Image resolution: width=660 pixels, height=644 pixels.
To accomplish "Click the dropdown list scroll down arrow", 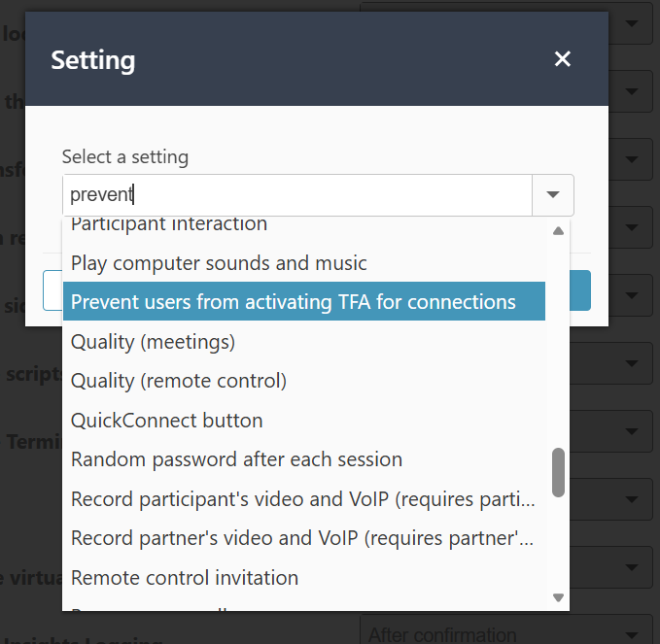I will 558,598.
